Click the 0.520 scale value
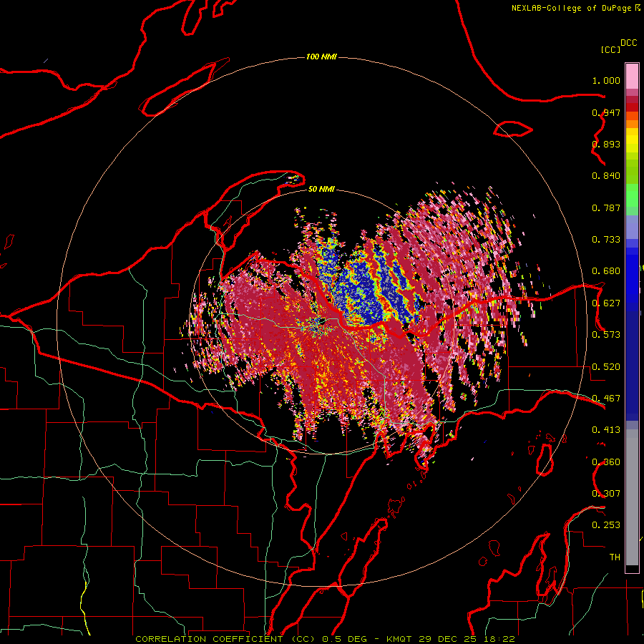The image size is (644, 644). [x=606, y=367]
